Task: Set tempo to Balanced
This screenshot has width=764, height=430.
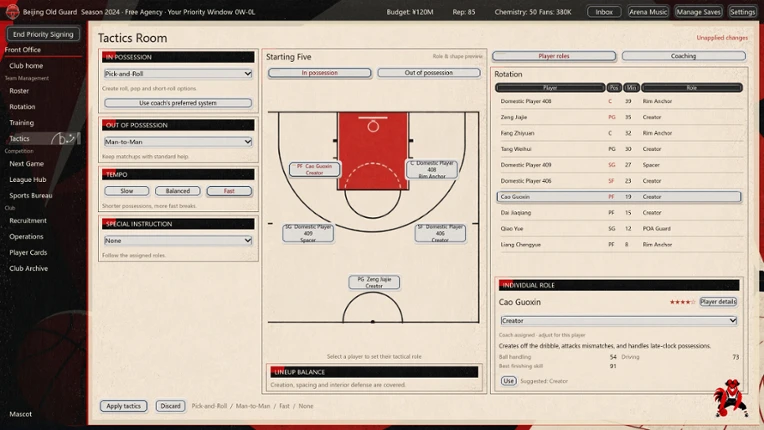Action: click(x=178, y=191)
